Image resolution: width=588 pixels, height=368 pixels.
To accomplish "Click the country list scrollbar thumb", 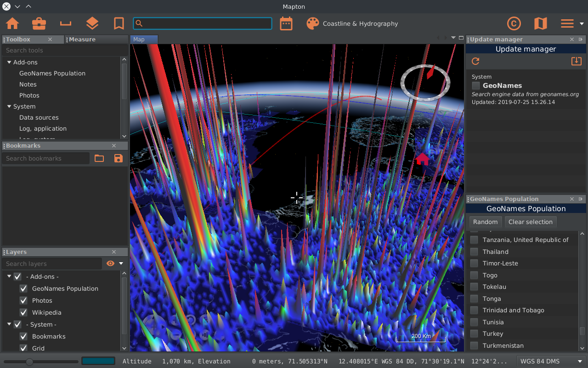I will tap(582, 332).
